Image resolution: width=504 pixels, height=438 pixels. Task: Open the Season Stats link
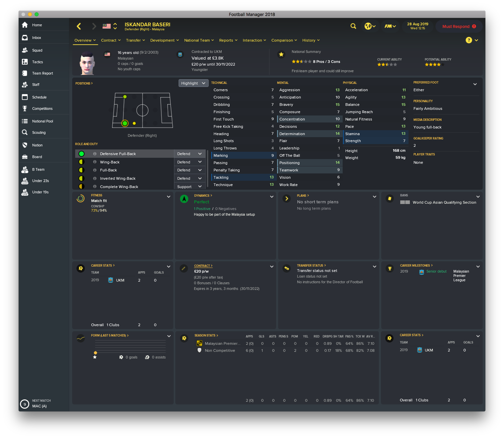(206, 335)
